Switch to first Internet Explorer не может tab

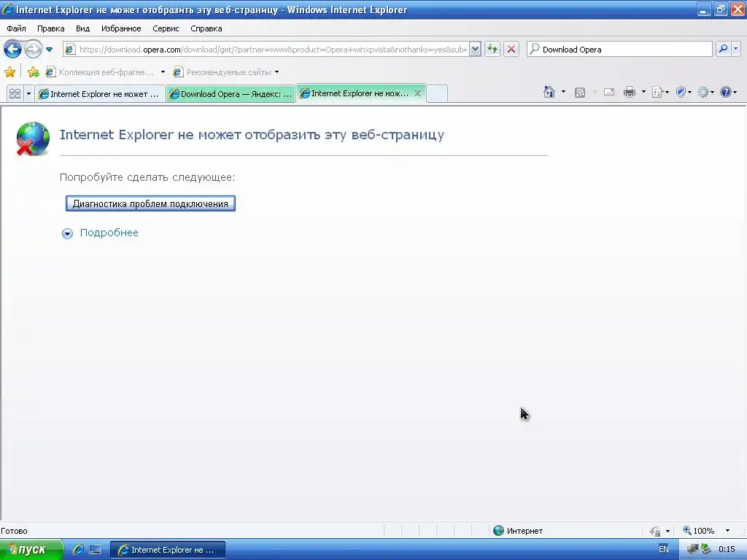100,94
